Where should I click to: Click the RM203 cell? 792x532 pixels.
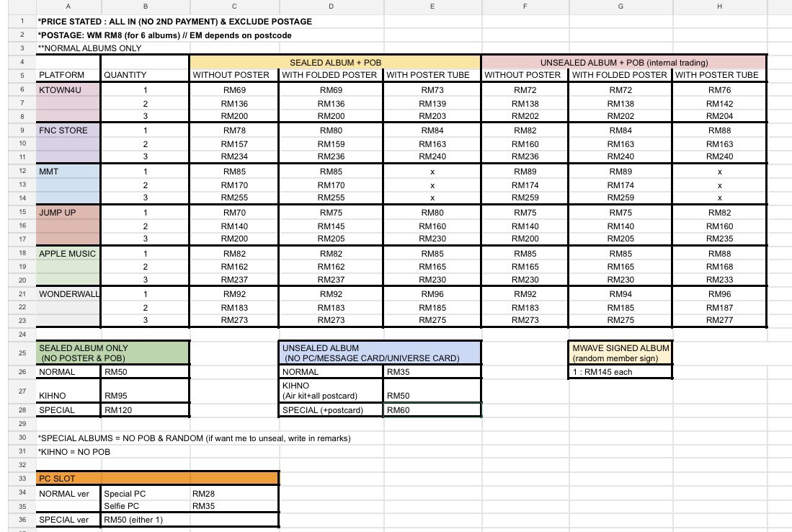[x=432, y=115]
